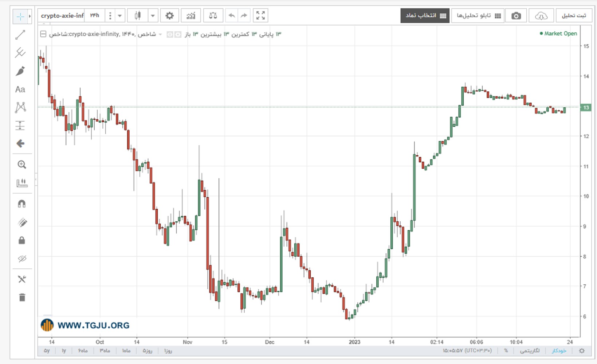Select the pattern drawing tool
This screenshot has height=364, width=597.
click(20, 107)
